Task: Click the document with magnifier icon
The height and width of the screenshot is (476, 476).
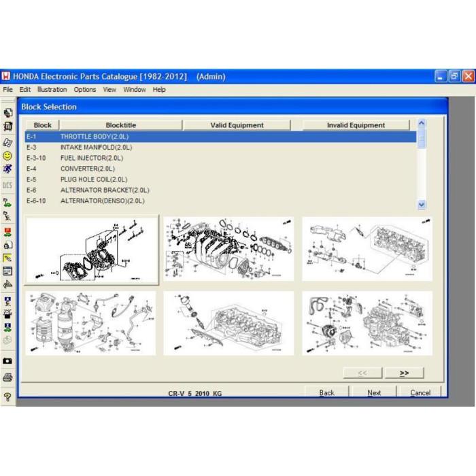Action: point(7,245)
